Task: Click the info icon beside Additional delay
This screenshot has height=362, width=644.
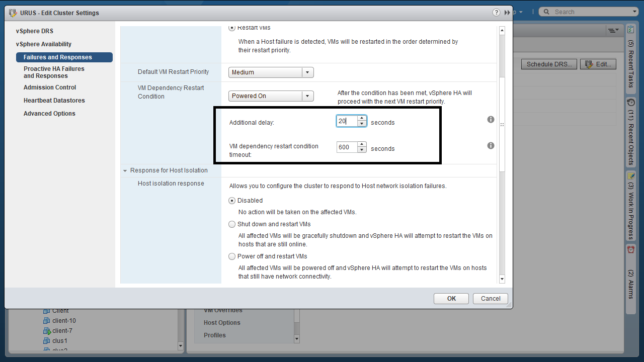Action: coord(491,120)
